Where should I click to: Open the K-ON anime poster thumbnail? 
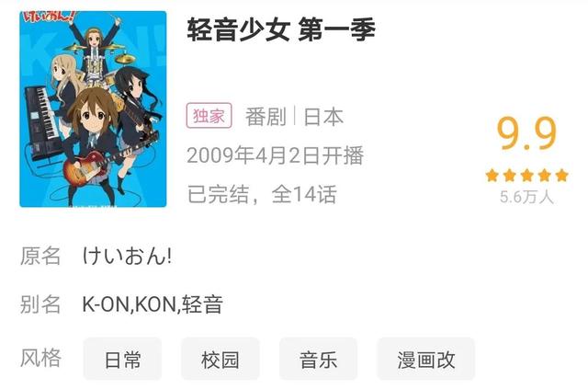[93, 109]
